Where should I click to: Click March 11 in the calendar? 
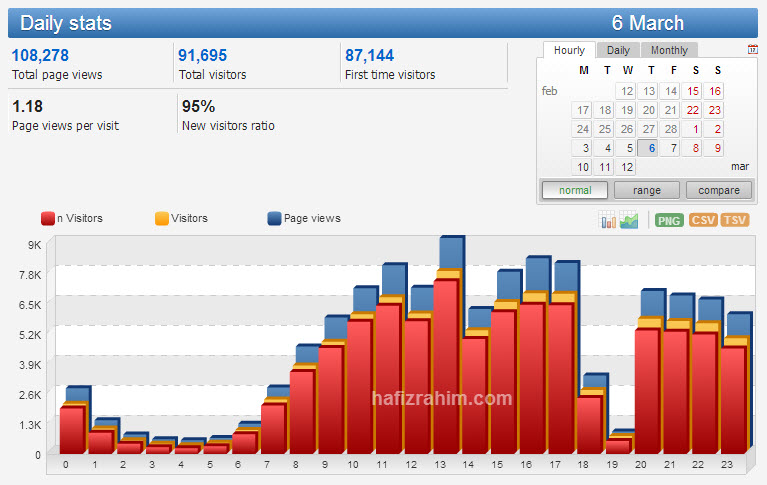(603, 167)
